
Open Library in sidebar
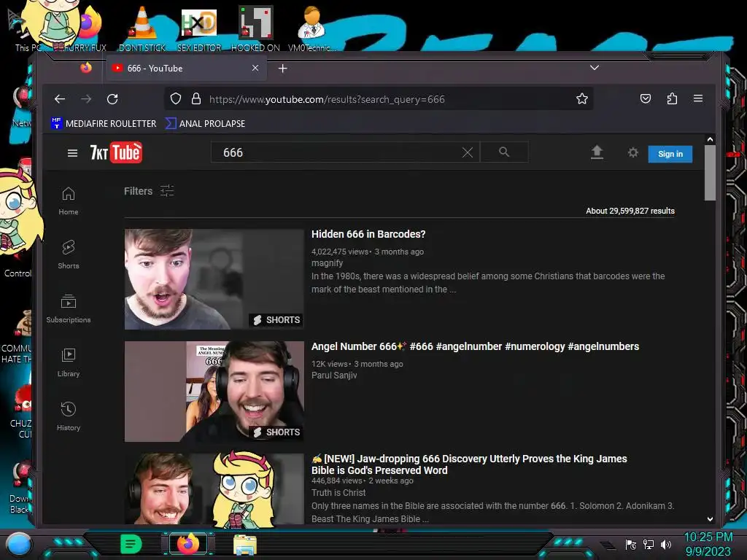click(x=69, y=363)
